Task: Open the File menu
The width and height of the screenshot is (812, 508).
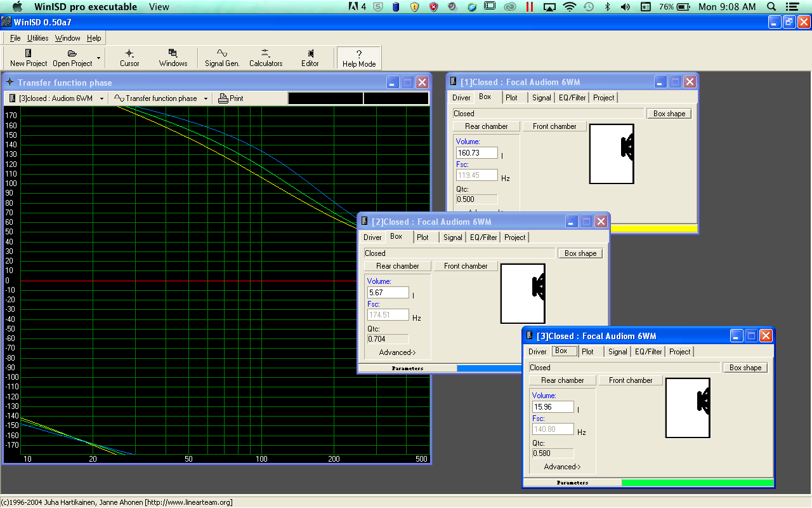Action: (15, 38)
